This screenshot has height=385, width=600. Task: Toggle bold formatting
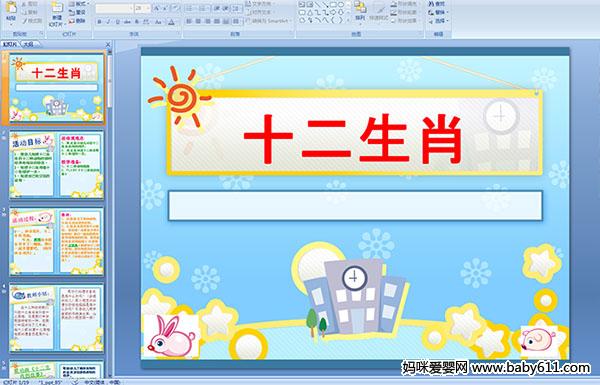coord(99,22)
